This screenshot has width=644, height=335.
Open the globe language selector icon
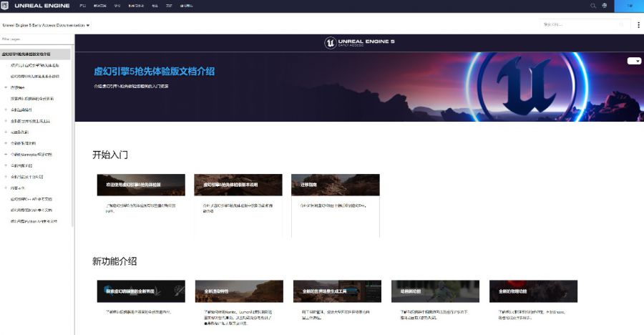(604, 6)
